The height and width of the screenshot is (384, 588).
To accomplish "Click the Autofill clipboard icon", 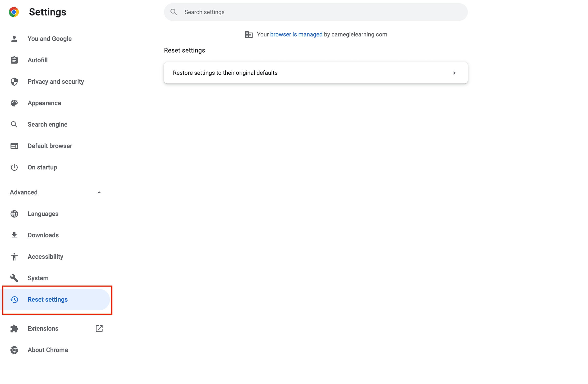I will tap(14, 60).
